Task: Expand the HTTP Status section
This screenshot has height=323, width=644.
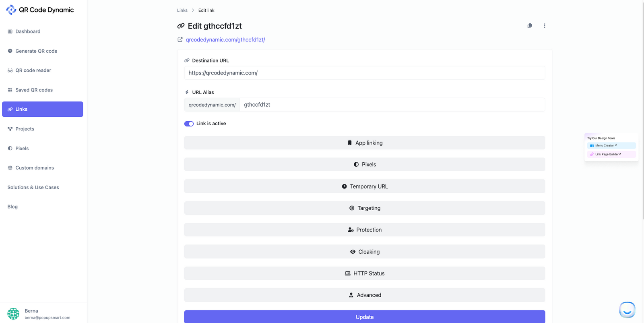Action: pyautogui.click(x=364, y=273)
